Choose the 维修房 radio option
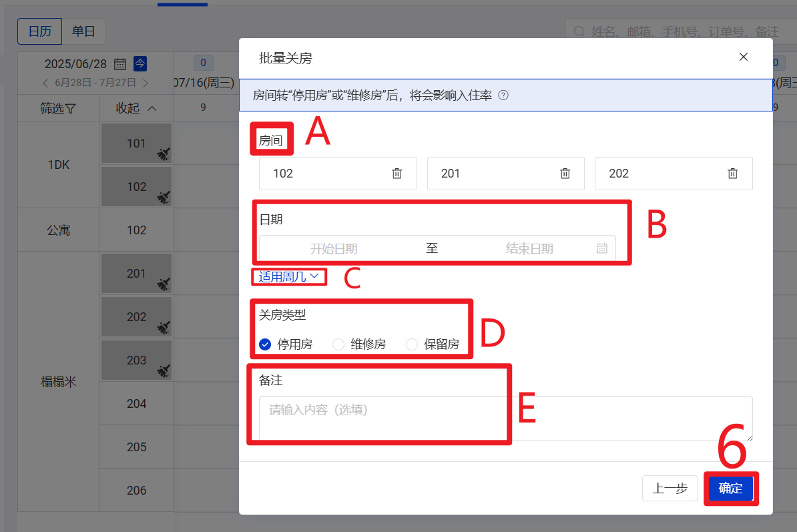The image size is (797, 532). pyautogui.click(x=338, y=344)
